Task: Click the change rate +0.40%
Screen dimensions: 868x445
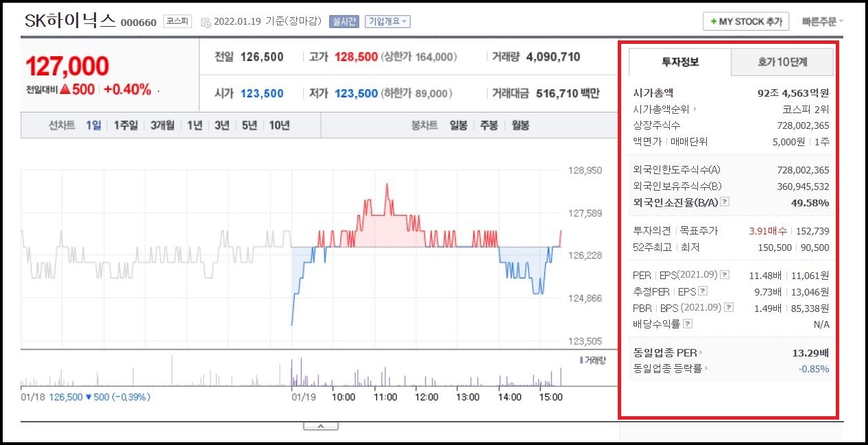Action: pyautogui.click(x=128, y=89)
